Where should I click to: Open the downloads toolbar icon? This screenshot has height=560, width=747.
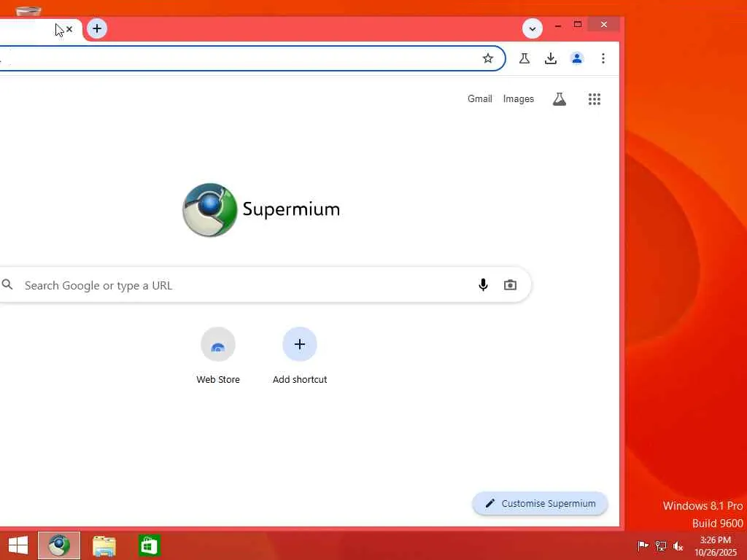(551, 58)
